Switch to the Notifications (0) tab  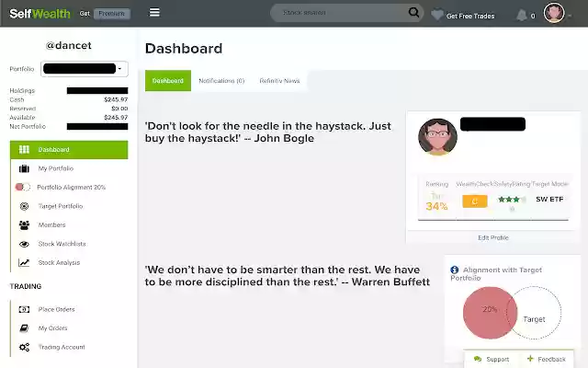click(221, 81)
